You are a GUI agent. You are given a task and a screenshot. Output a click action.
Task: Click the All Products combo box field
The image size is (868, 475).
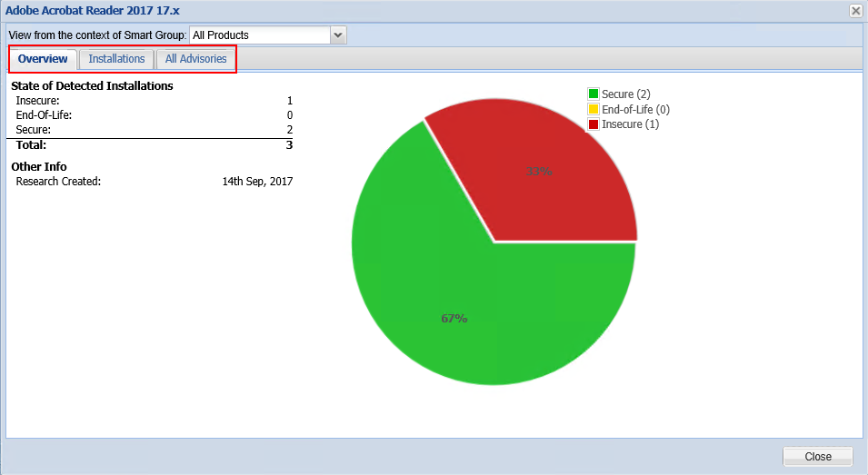click(259, 35)
